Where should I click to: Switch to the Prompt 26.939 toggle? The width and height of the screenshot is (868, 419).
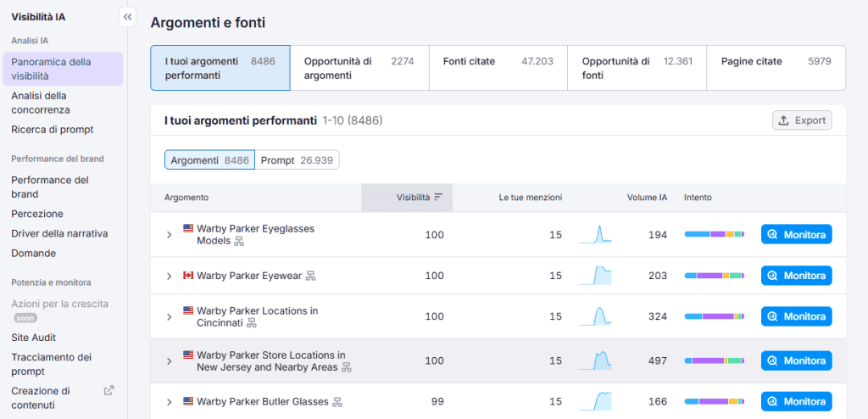point(297,159)
